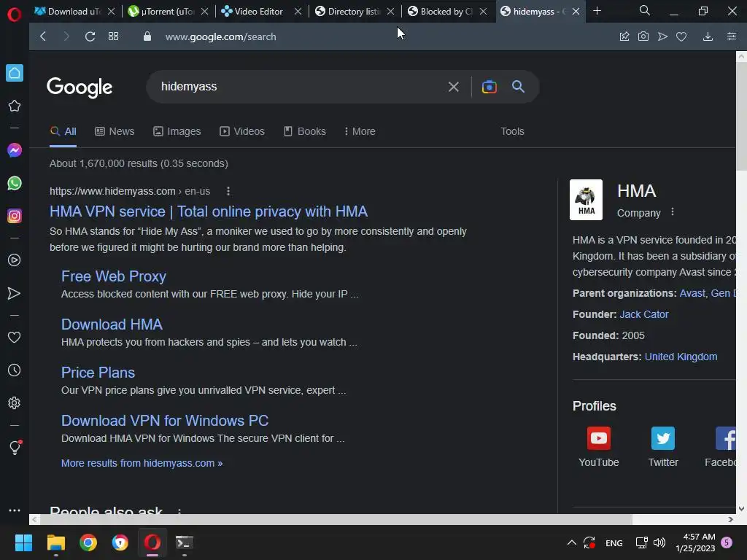Image resolution: width=747 pixels, height=560 pixels.
Task: Clear the Google search box
Action: pyautogui.click(x=454, y=87)
